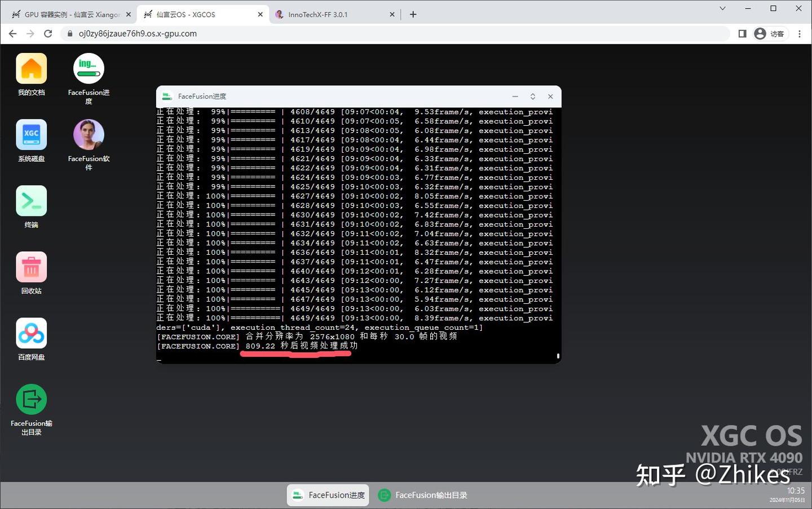Open the 访客 guest profile button
This screenshot has width=812, height=509.
[x=770, y=34]
